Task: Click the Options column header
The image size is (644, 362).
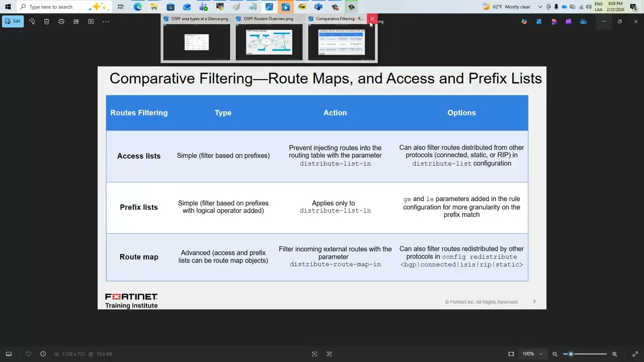Action: pyautogui.click(x=461, y=113)
